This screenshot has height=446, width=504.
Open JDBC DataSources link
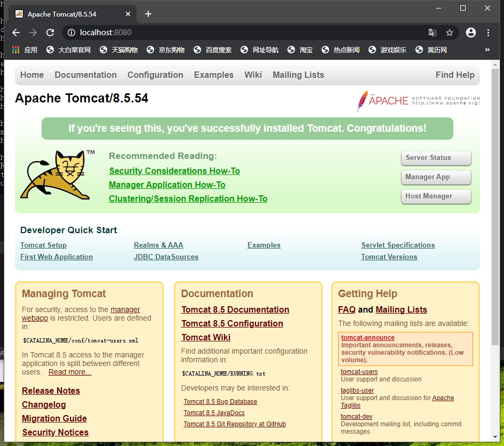(x=166, y=257)
